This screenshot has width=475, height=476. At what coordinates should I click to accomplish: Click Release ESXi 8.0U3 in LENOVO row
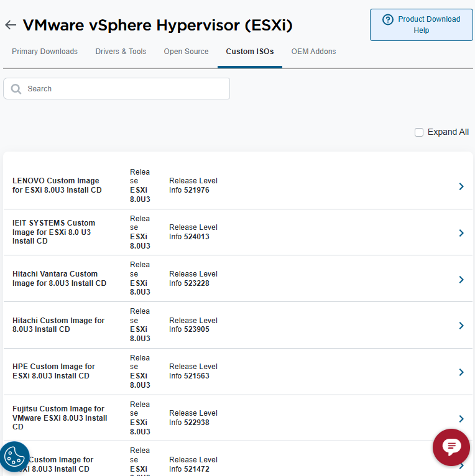pos(140,185)
